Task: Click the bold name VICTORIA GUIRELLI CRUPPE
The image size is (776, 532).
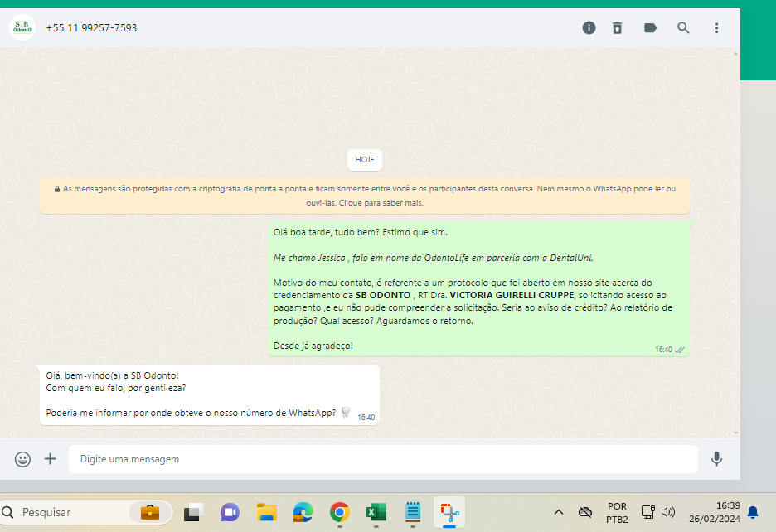Action: pyautogui.click(x=512, y=295)
